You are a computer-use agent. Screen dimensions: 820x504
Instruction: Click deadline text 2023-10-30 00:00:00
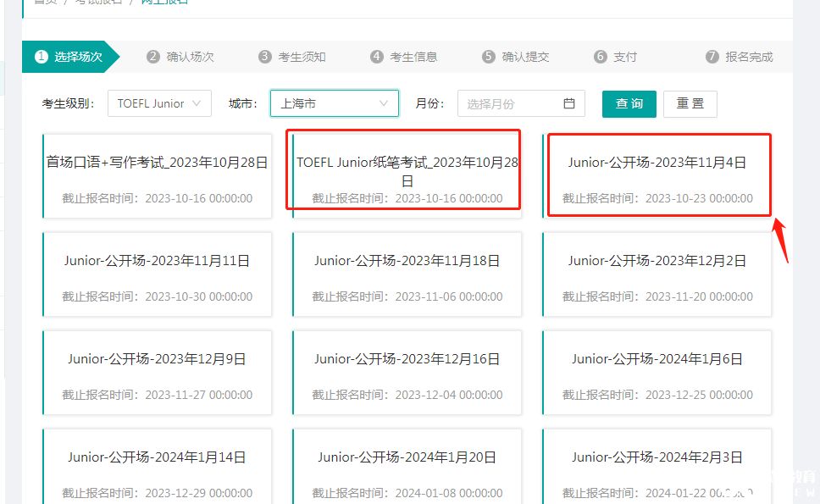click(199, 296)
